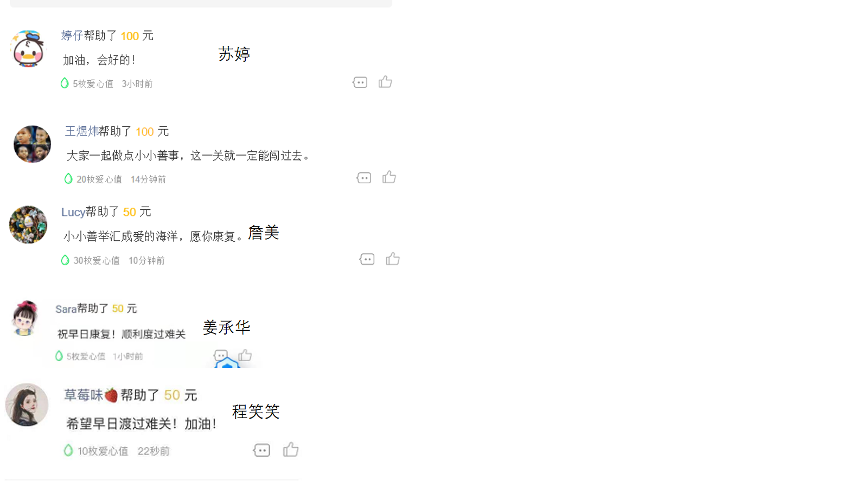View 婷仔's duck avatar
Image resolution: width=868 pixels, height=488 pixels.
point(28,49)
